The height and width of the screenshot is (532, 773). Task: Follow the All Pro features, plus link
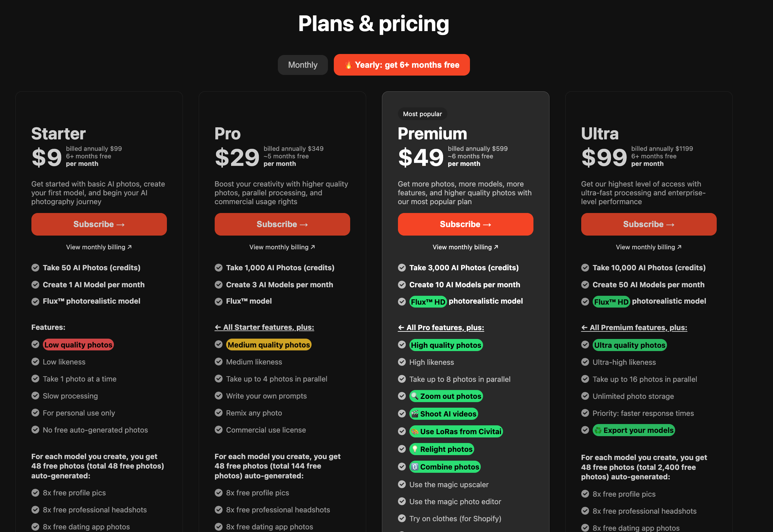[441, 328]
